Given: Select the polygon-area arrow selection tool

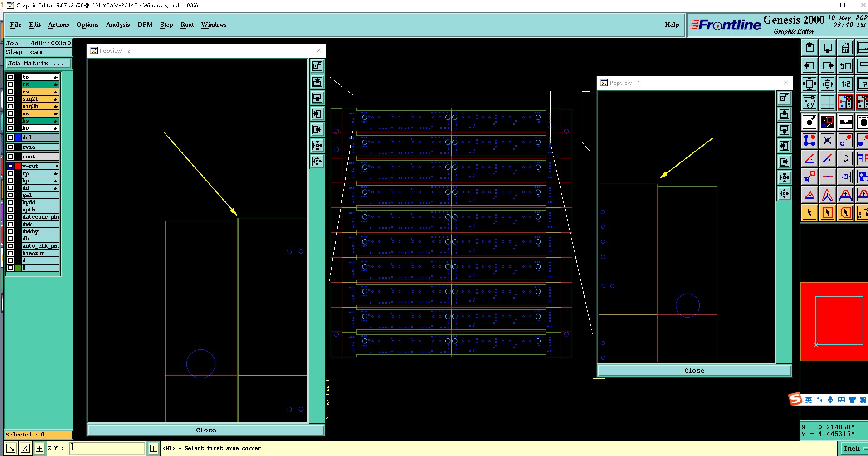Looking at the screenshot, I should (x=846, y=213).
